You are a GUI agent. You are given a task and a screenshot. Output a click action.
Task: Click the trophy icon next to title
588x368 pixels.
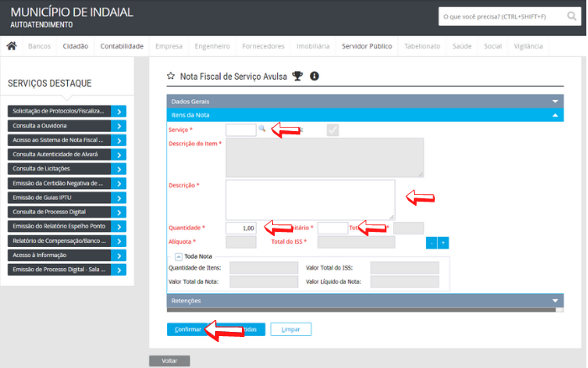click(x=297, y=76)
